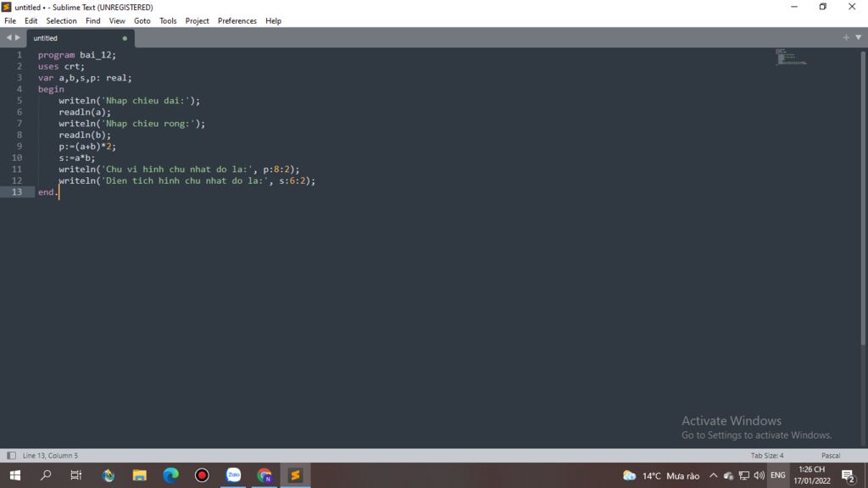Click line number 1 in gutter
The width and height of the screenshot is (868, 488).
19,55
